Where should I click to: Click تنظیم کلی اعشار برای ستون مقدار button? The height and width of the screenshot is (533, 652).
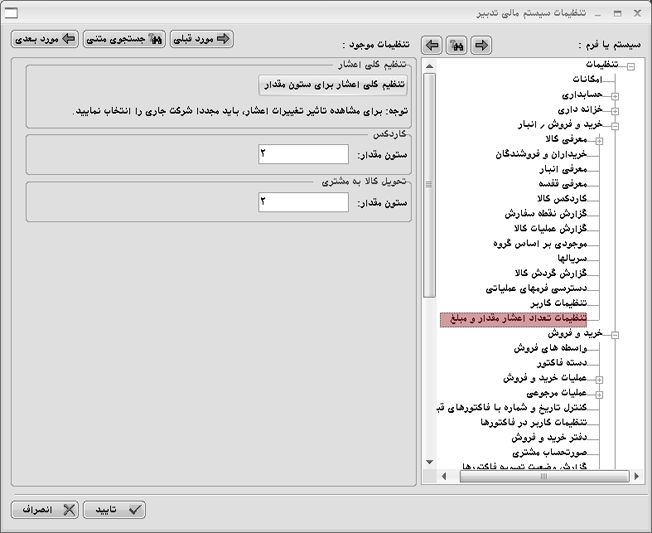(333, 84)
